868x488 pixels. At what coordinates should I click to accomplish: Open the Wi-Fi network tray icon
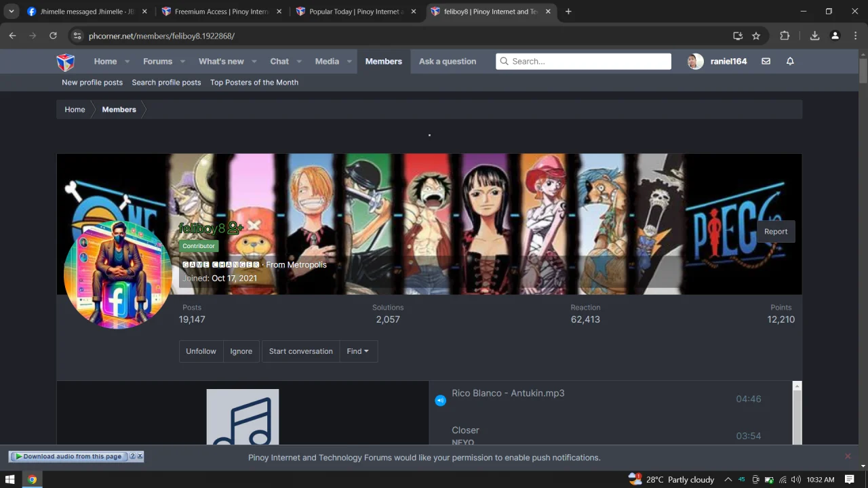point(782,479)
